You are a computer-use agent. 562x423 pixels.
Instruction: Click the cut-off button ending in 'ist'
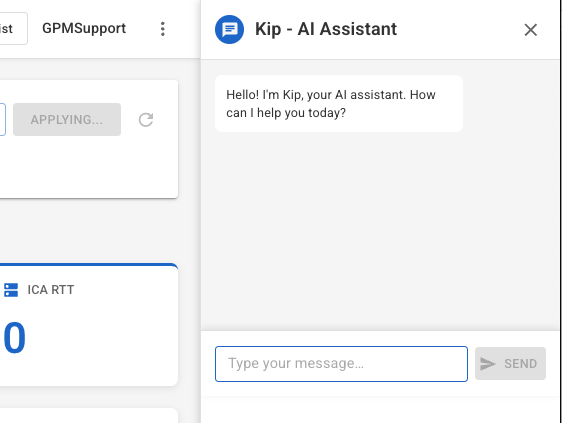click(13, 29)
